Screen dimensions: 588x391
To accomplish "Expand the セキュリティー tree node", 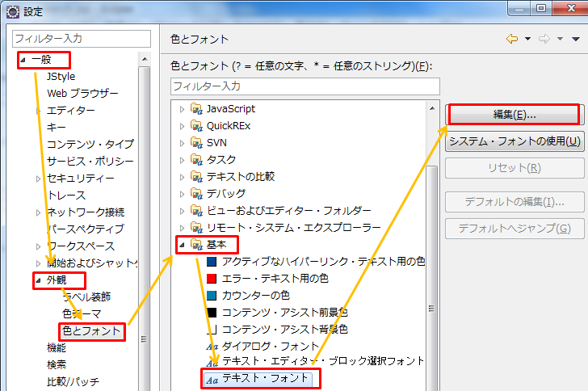I will point(38,179).
